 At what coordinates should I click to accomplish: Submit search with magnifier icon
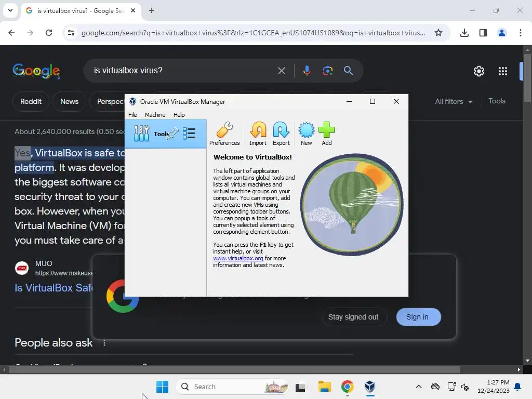click(348, 71)
